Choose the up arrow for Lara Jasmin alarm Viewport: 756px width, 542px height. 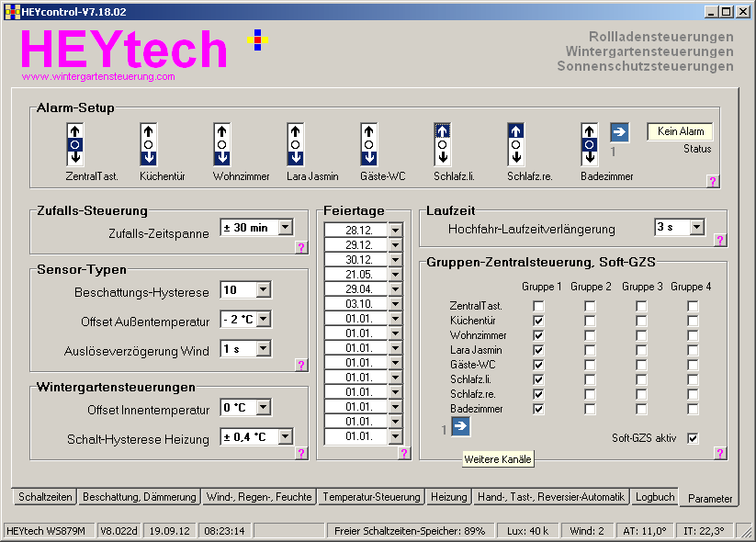pyautogui.click(x=296, y=131)
